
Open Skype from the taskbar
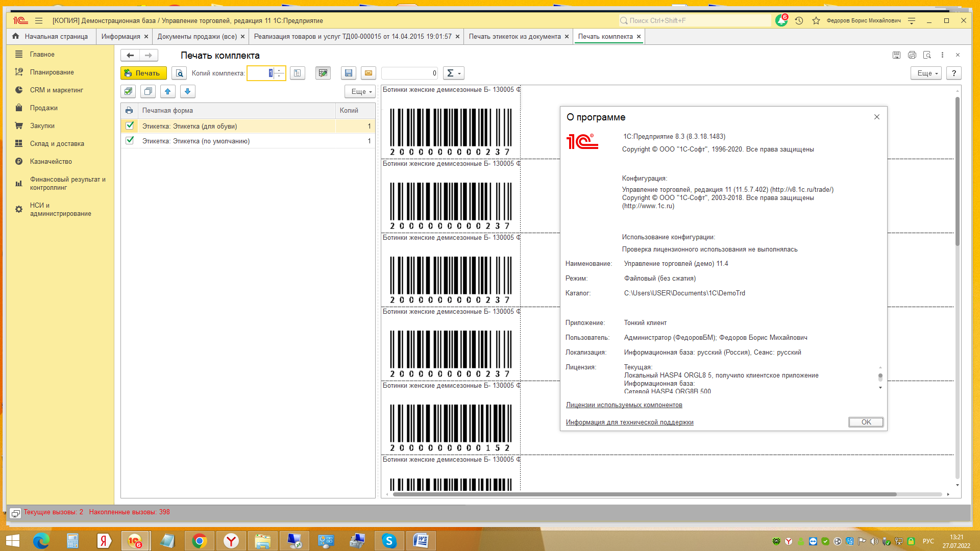389,541
